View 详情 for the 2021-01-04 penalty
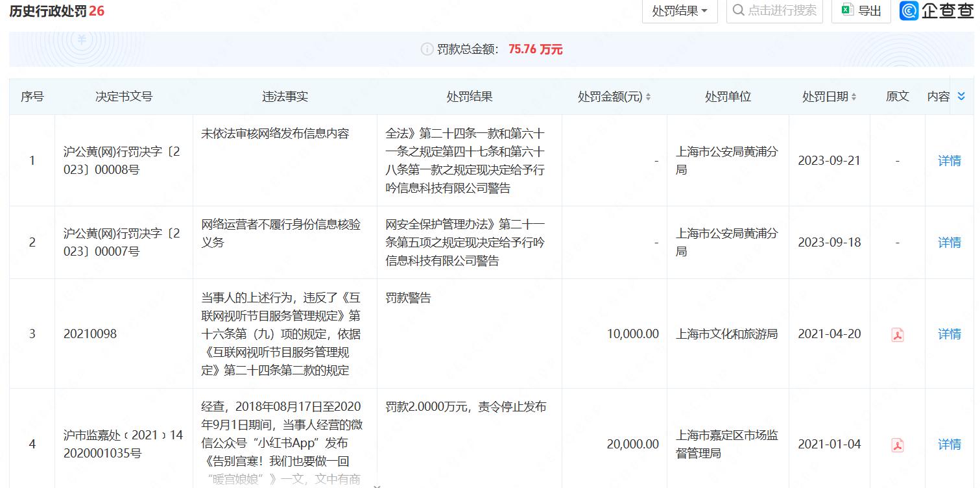Screen dimensions: 980x488 [949, 445]
